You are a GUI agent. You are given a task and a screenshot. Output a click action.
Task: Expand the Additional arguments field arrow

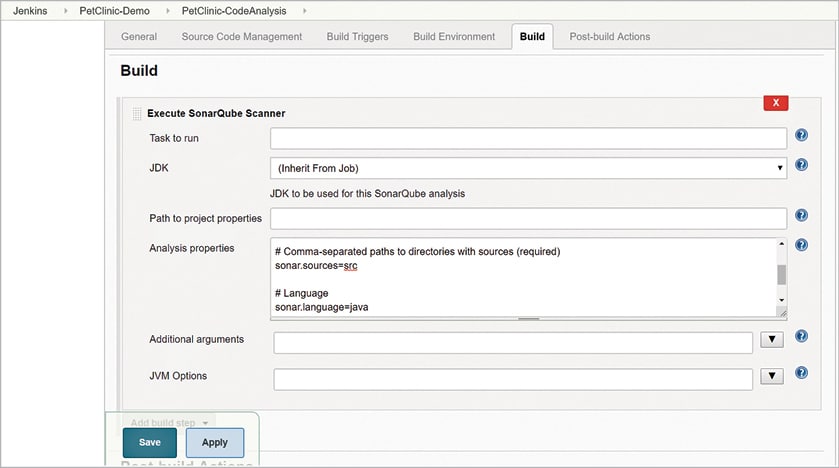tap(771, 341)
